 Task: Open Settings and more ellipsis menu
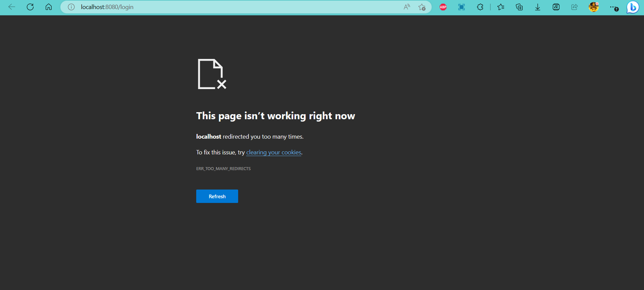(614, 7)
